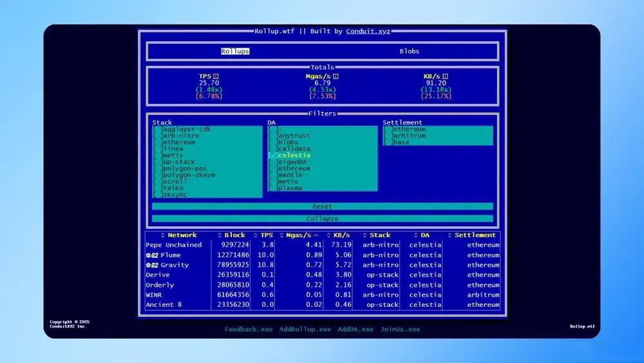Screen dimensions: 644x363
Task: Click the sort arrows beside Stack column
Action: pos(365,235)
